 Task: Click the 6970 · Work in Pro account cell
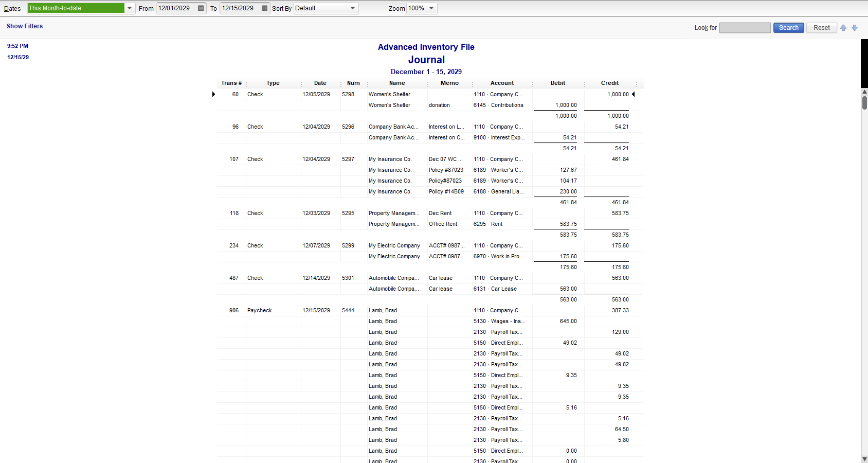(499, 256)
